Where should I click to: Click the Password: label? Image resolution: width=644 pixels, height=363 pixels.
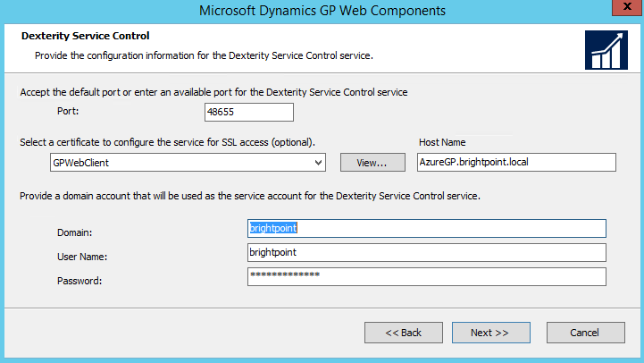78,280
